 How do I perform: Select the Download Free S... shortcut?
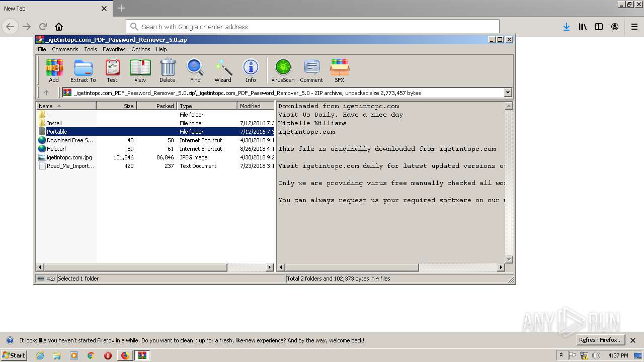[x=155, y=140]
